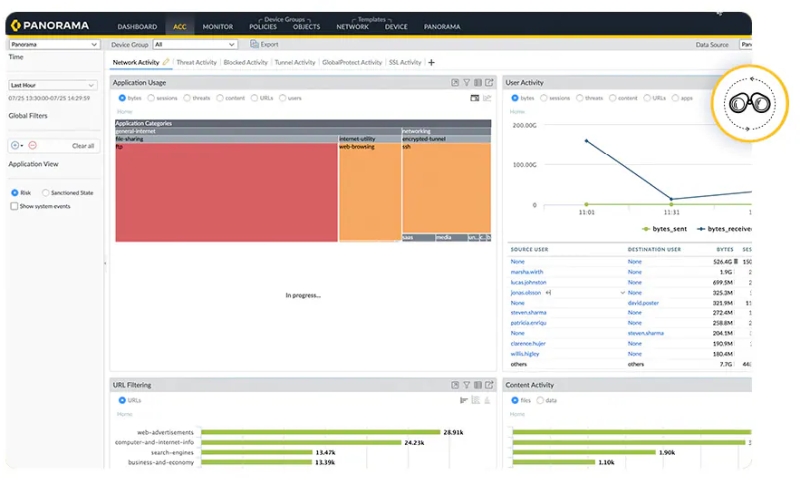Open the Last Hour time dropdown
The width and height of the screenshot is (800, 495).
(53, 85)
